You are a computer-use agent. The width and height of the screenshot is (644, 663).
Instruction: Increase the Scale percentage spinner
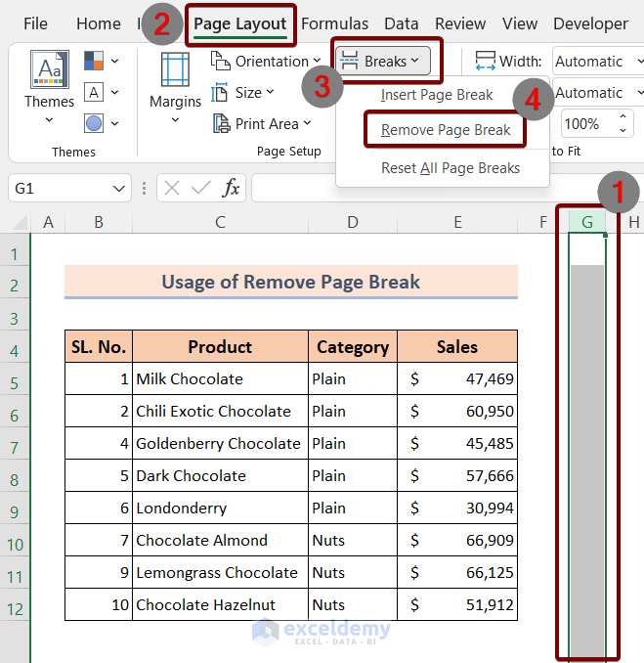(x=623, y=116)
